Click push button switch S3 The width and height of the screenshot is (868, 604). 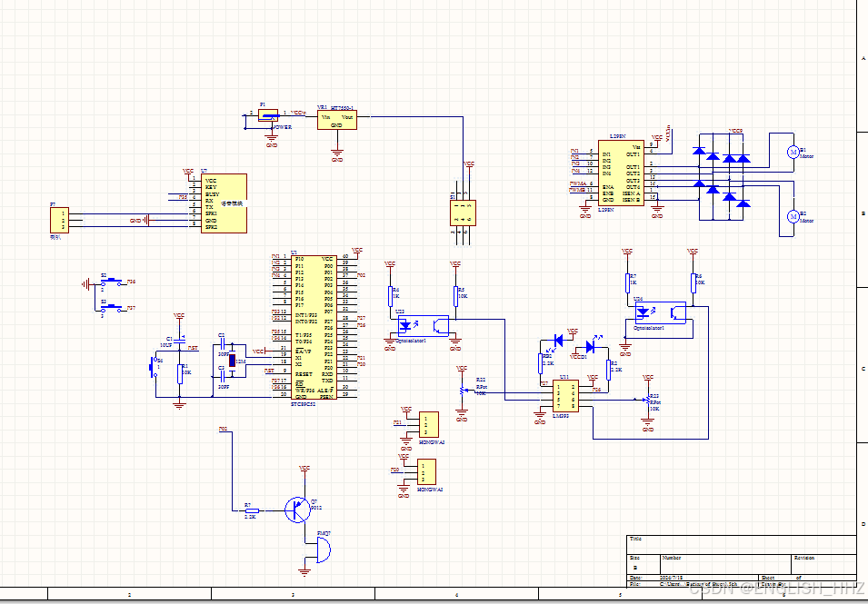coord(111,308)
